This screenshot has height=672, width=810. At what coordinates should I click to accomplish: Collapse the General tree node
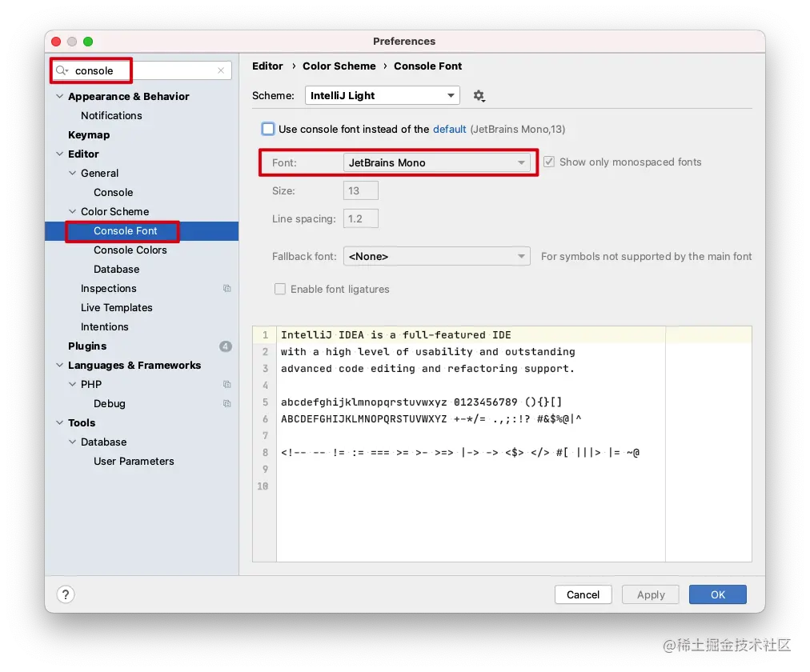tap(72, 174)
